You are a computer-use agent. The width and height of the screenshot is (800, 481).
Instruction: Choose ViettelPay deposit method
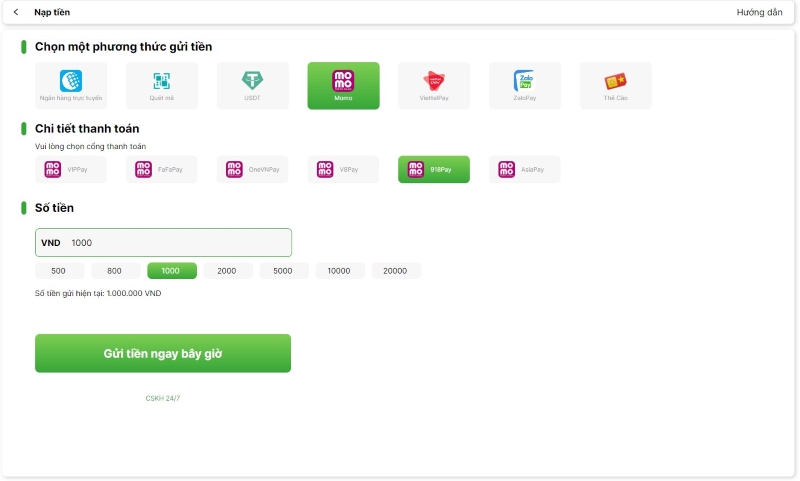click(434, 86)
